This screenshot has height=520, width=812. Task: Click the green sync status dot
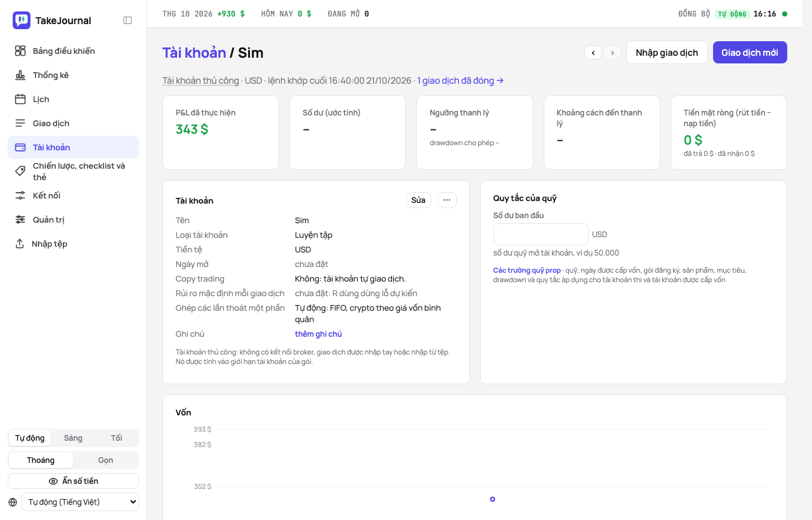[785, 14]
